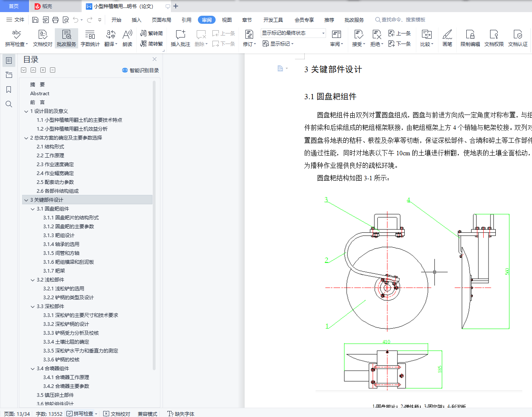Switch to the 页面布局 ribbon tab
The width and height of the screenshot is (532, 417).
[x=162, y=20]
